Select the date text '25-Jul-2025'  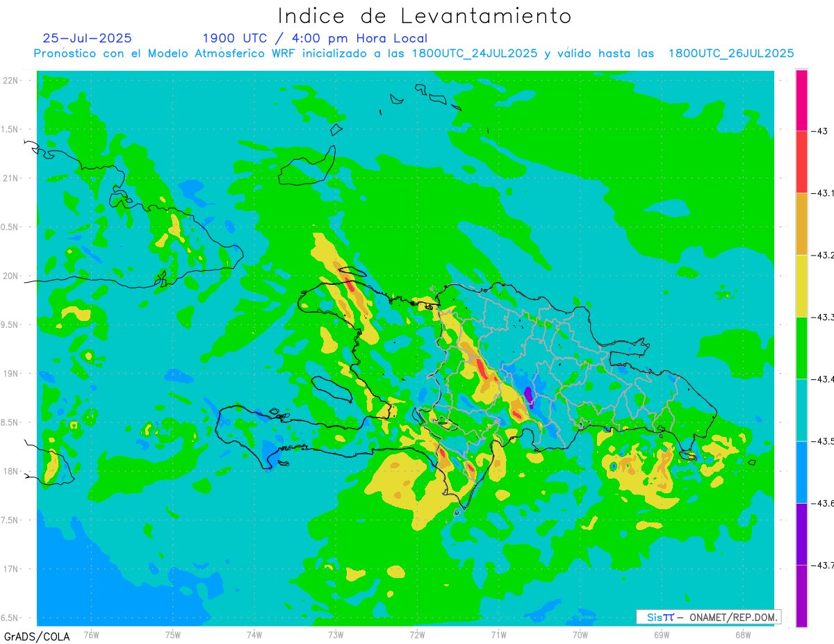88,38
